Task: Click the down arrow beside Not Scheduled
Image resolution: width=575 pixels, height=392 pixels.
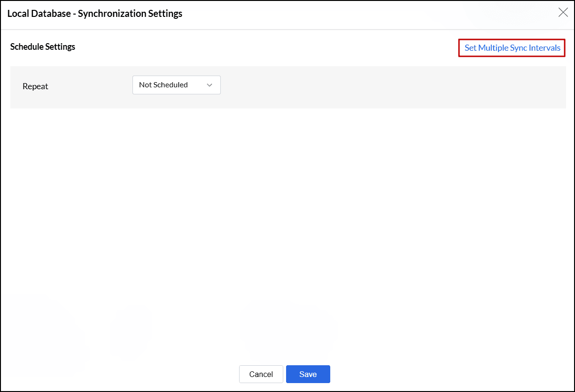Action: coord(210,85)
